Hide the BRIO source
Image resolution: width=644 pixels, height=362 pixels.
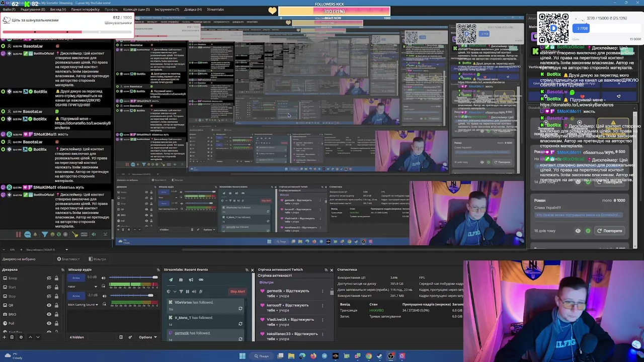point(49,314)
